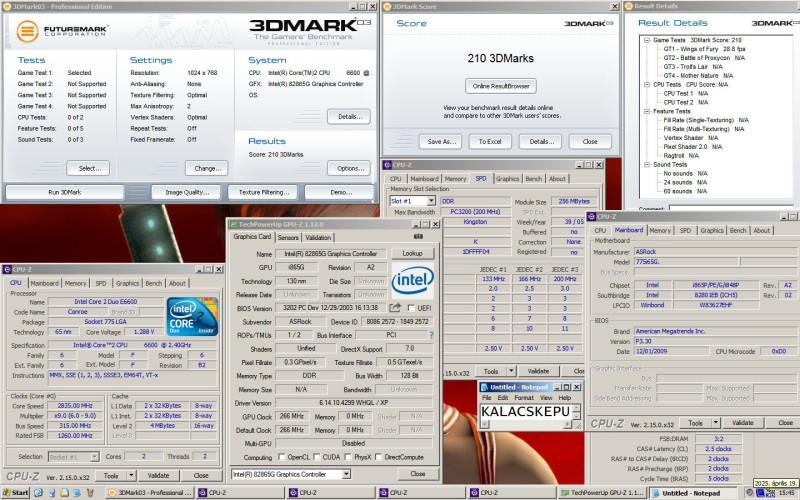Open Tools dropdown arrow in CPU-Z Mainboard window
This screenshot has height=500, width=800.
(715, 422)
